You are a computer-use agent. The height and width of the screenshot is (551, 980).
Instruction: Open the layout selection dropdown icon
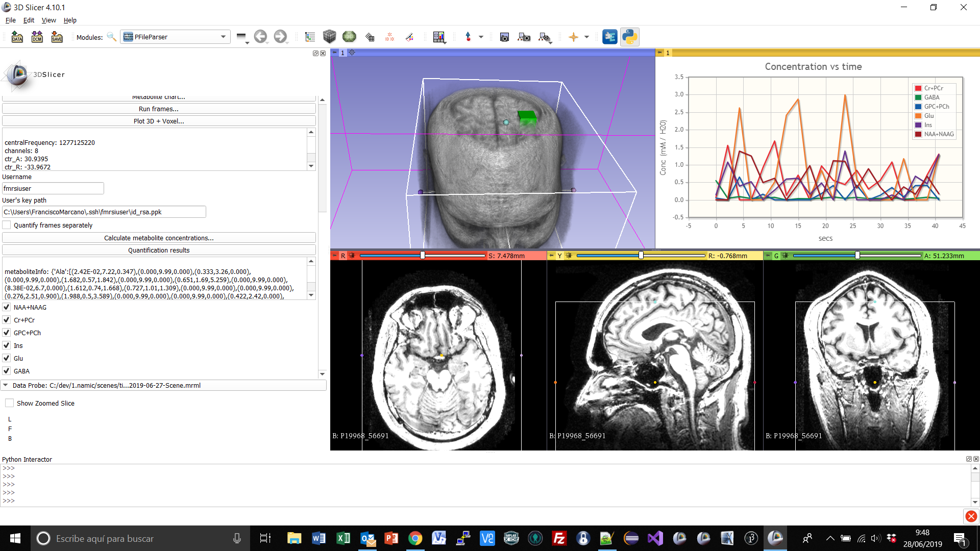[x=439, y=37]
